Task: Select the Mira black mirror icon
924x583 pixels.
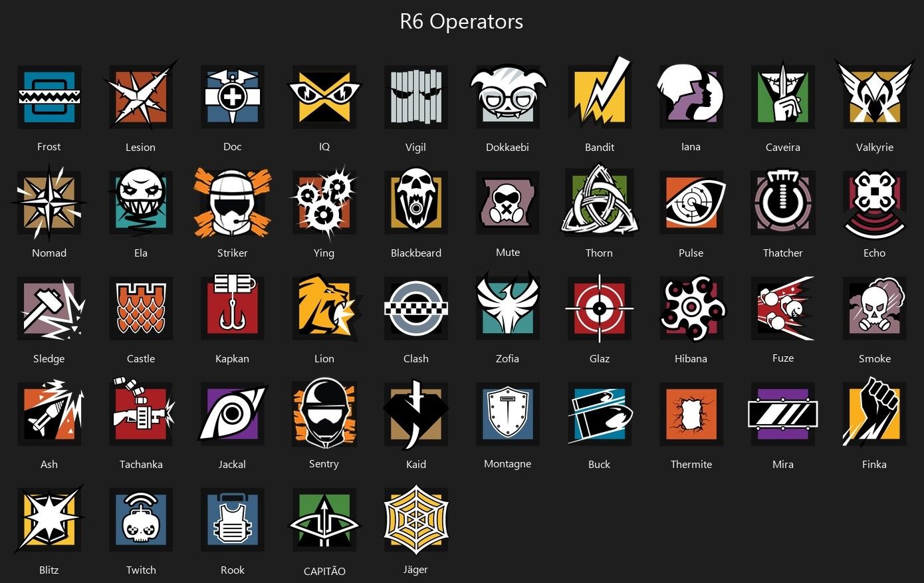Action: point(783,413)
